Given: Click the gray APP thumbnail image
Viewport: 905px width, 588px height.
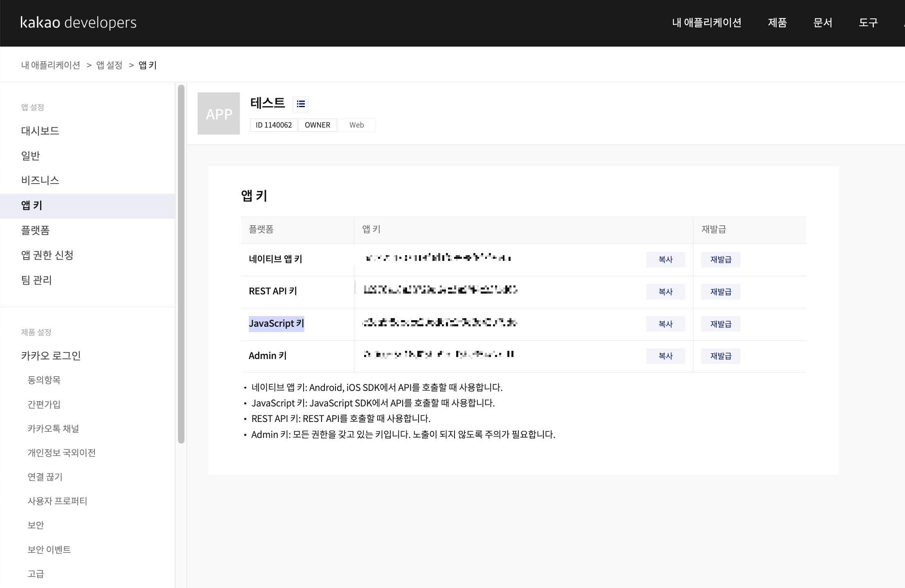Looking at the screenshot, I should [218, 114].
